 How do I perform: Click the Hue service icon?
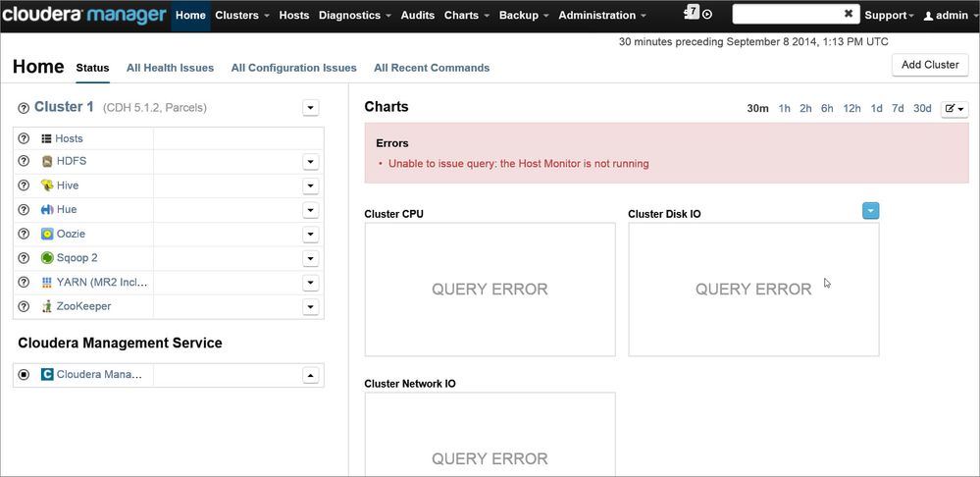[47, 209]
